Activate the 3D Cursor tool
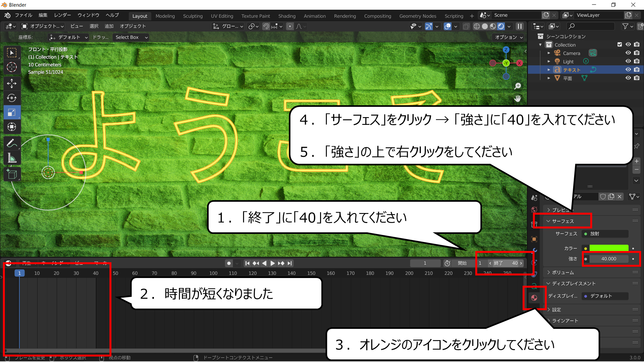644x362 pixels. [x=12, y=67]
